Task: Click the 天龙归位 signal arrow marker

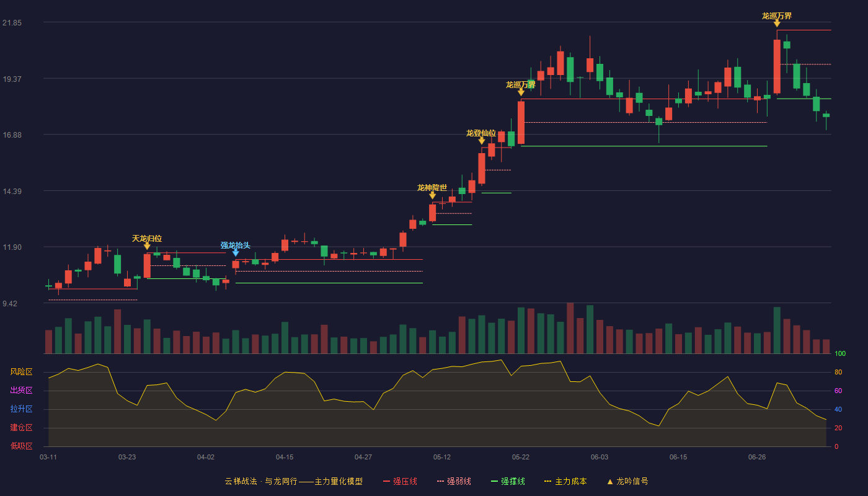Action: pyautogui.click(x=147, y=246)
